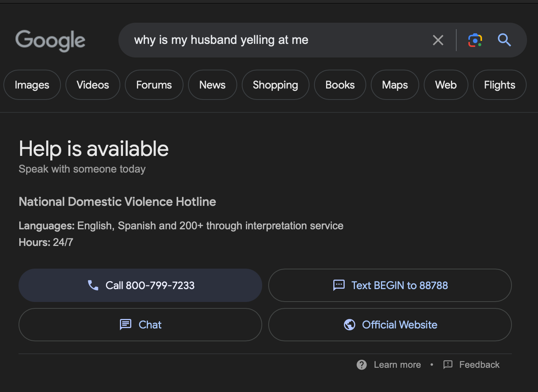
Task: Click the Feedback link
Action: [479, 365]
